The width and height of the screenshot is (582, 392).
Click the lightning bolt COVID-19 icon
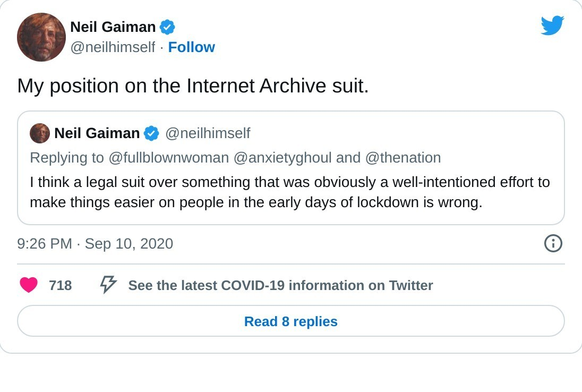click(x=108, y=285)
